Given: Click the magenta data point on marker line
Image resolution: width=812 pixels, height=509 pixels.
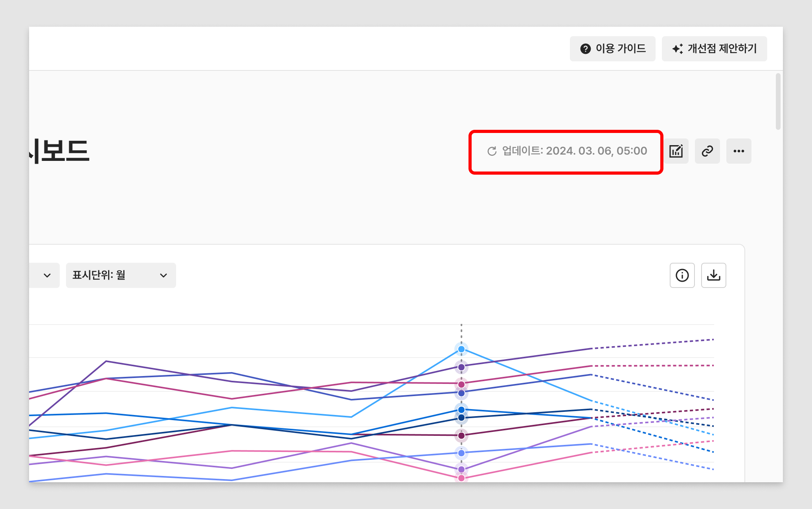Looking at the screenshot, I should pyautogui.click(x=461, y=384).
